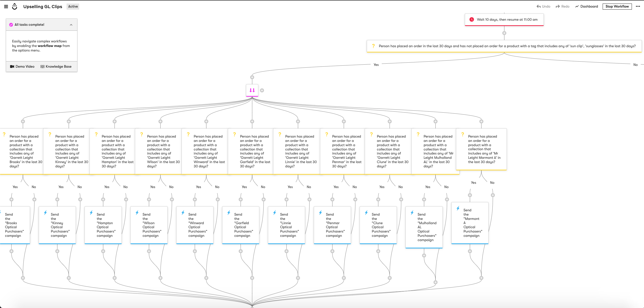The width and height of the screenshot is (644, 308).
Task: Add a step above the Garrett Leight Brooks decision
Action: [23, 121]
